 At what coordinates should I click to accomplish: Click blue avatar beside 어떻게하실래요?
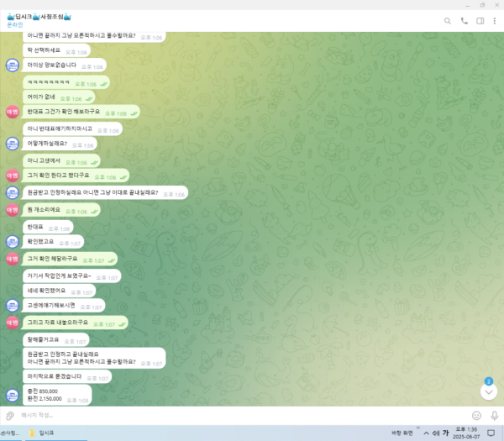pos(13,144)
